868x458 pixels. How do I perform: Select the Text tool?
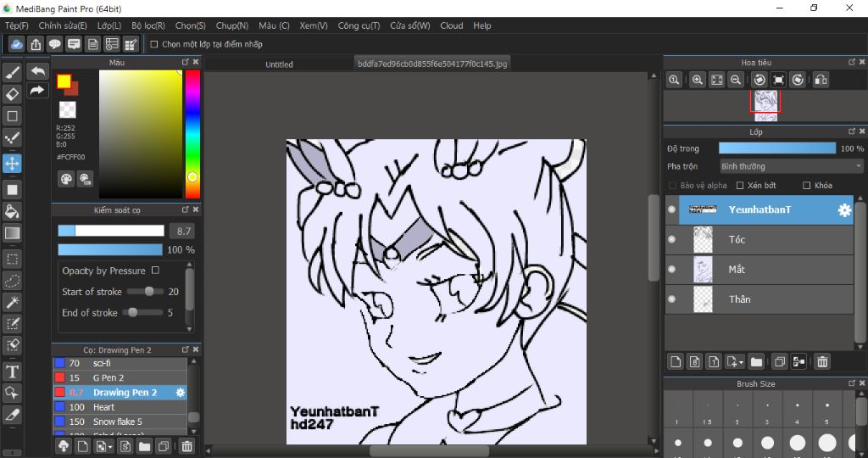point(12,371)
